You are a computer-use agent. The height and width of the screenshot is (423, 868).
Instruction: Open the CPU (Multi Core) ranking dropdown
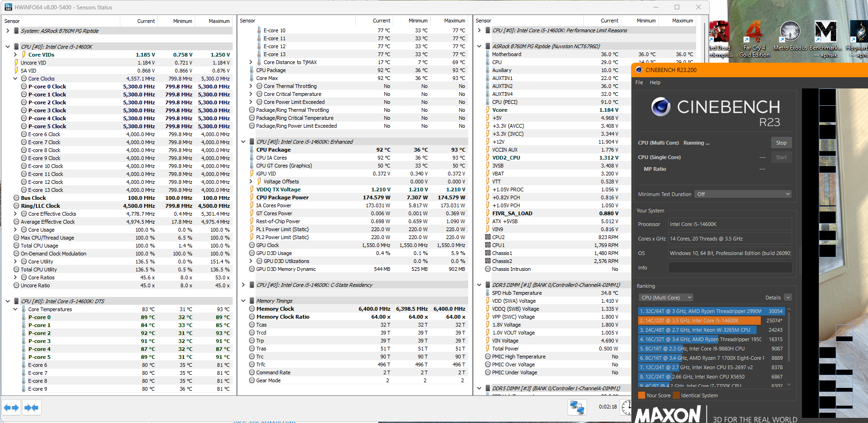click(665, 298)
